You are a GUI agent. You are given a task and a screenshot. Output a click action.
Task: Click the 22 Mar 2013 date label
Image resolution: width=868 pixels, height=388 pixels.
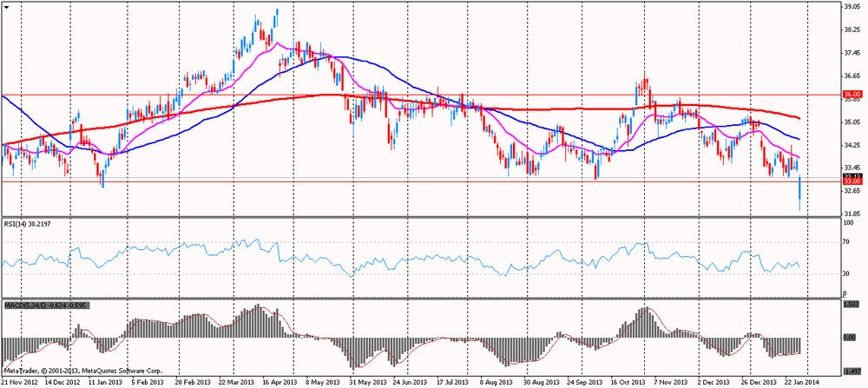click(x=234, y=382)
